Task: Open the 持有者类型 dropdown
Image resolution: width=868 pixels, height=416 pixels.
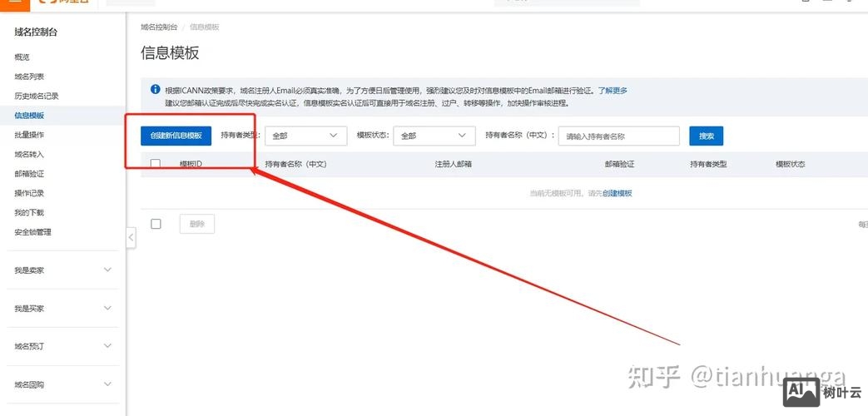Action: [306, 136]
